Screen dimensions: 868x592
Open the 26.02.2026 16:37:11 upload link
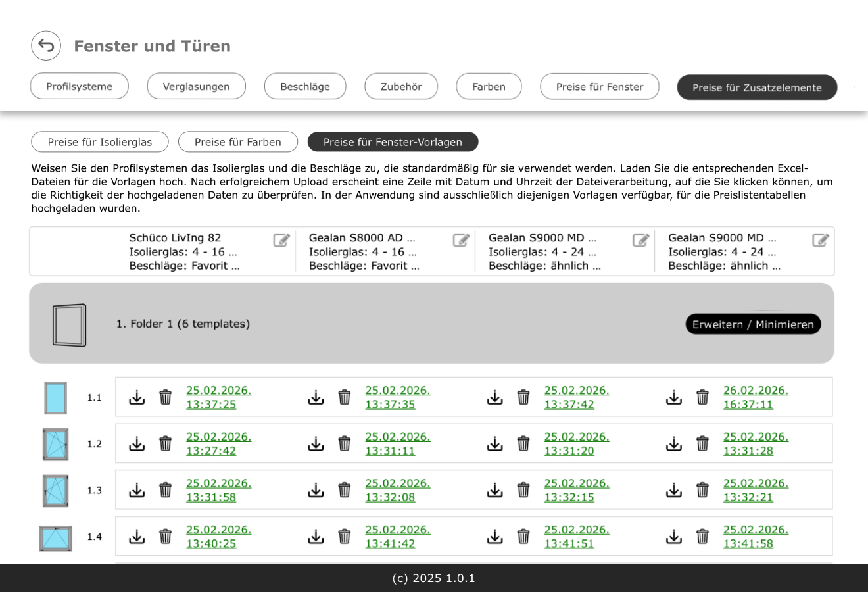[756, 397]
